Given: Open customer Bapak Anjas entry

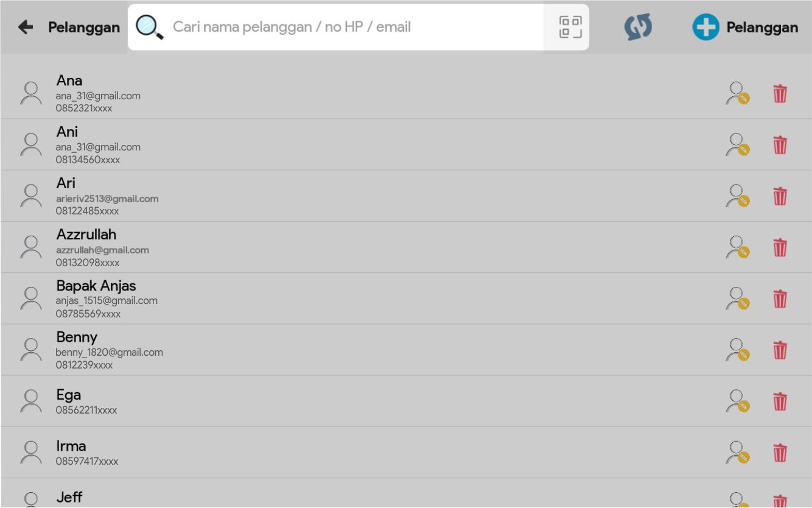Looking at the screenshot, I should click(96, 286).
